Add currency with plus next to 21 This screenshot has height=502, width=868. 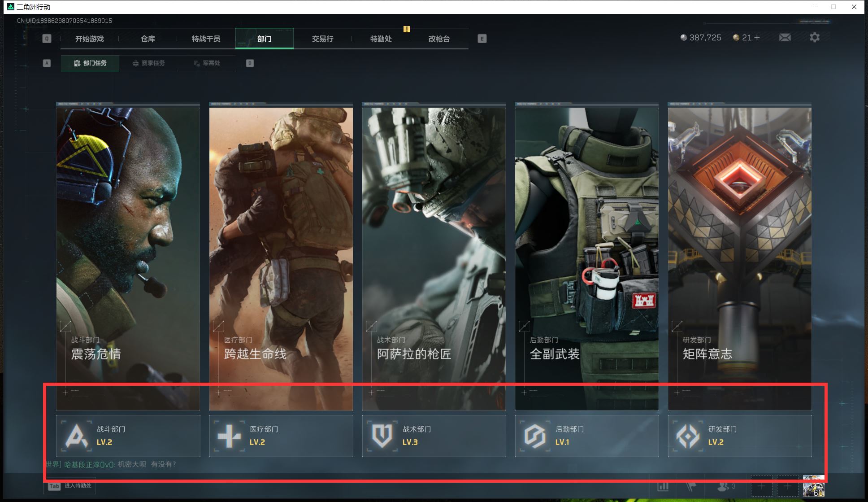(x=757, y=38)
